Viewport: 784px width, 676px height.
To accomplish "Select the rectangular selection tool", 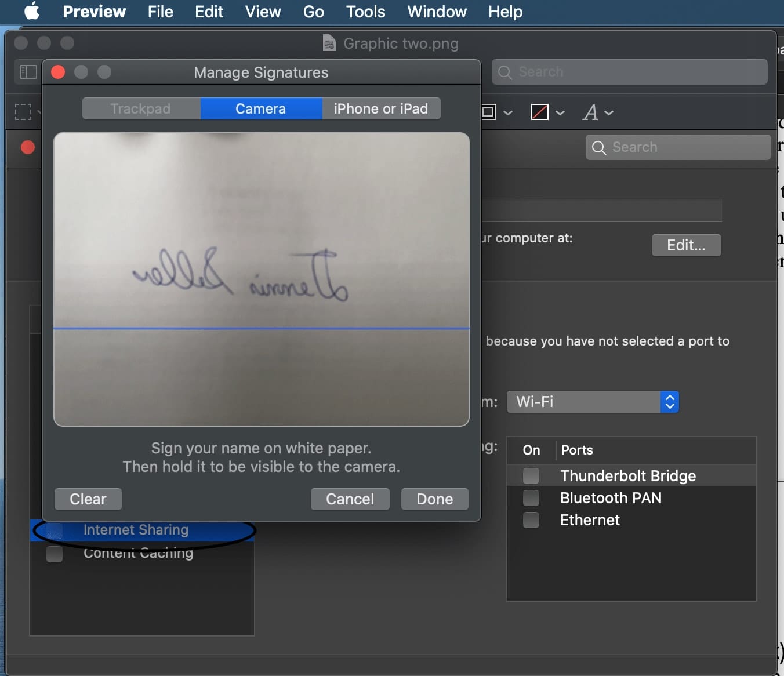I will [23, 112].
